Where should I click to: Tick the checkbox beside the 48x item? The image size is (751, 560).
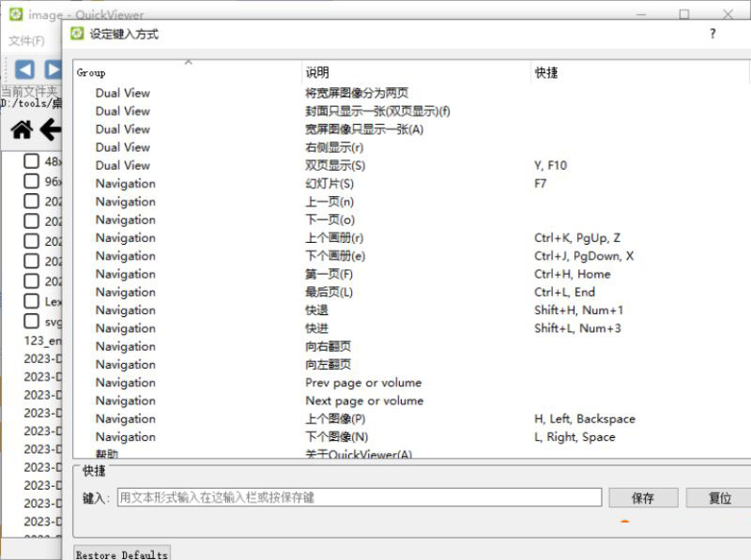point(32,160)
